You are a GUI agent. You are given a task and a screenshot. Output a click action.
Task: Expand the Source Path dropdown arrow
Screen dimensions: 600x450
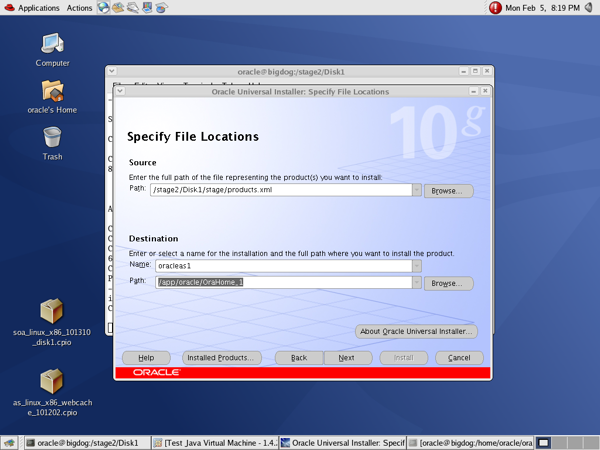tap(417, 190)
